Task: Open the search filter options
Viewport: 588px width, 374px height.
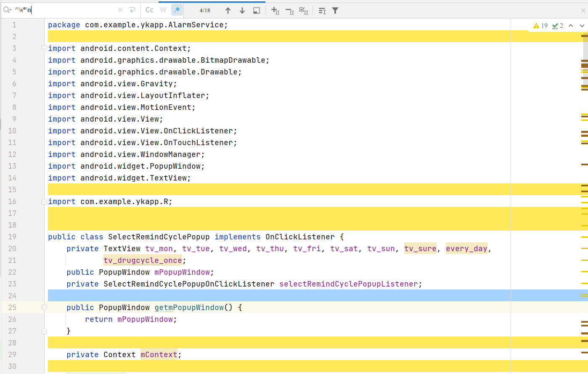Action: [x=335, y=11]
